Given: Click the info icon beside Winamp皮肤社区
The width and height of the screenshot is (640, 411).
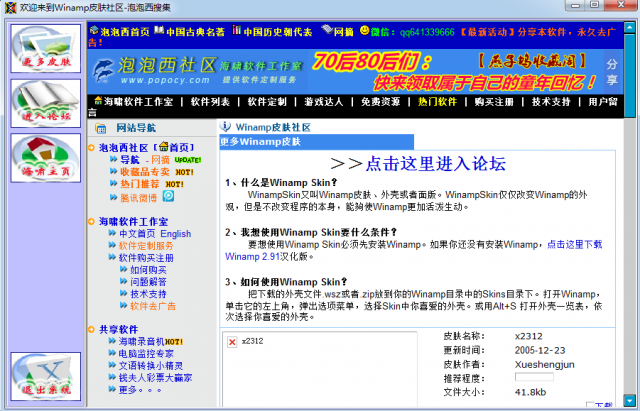Looking at the screenshot, I should 225,127.
